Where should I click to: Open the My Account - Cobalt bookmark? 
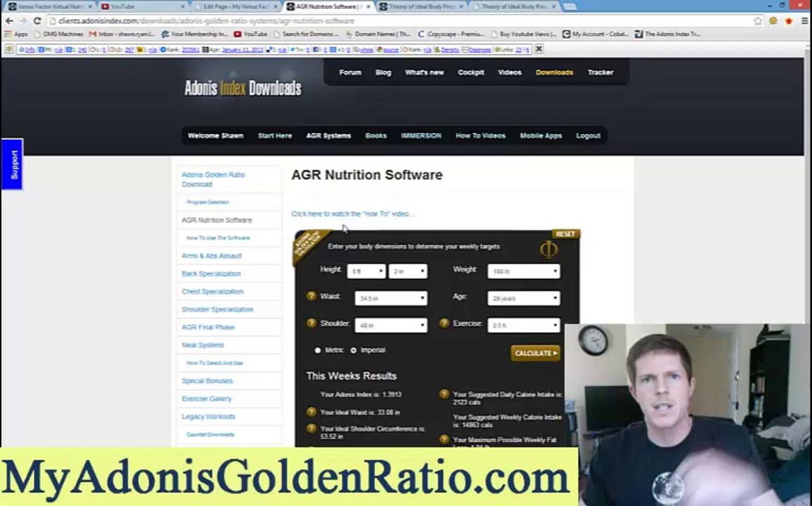coord(595,34)
